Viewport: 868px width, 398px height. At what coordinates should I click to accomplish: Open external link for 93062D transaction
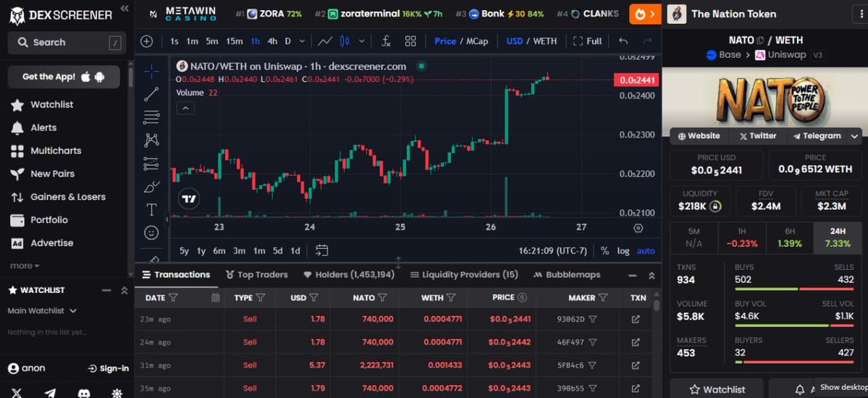(x=636, y=319)
